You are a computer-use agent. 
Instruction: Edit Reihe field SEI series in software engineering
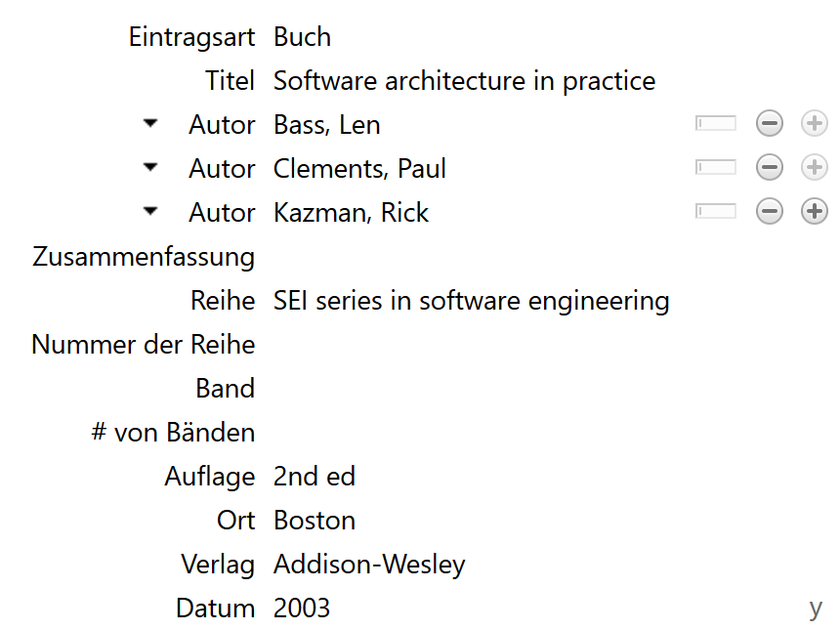pos(471,301)
